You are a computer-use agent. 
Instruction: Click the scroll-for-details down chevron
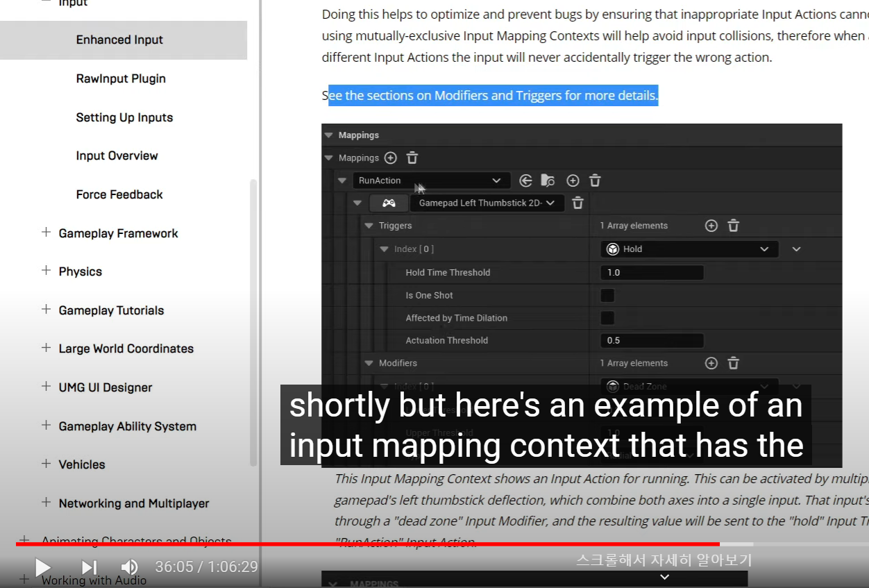(664, 577)
